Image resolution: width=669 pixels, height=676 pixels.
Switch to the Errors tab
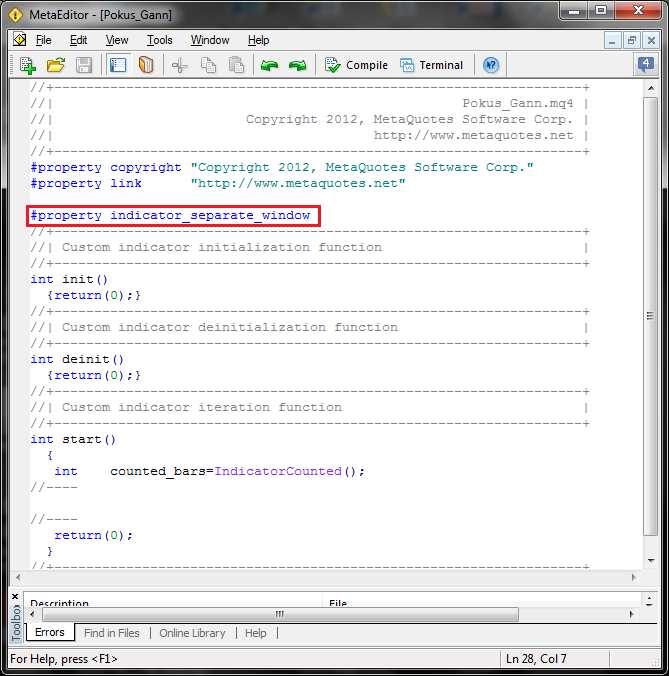(50, 632)
